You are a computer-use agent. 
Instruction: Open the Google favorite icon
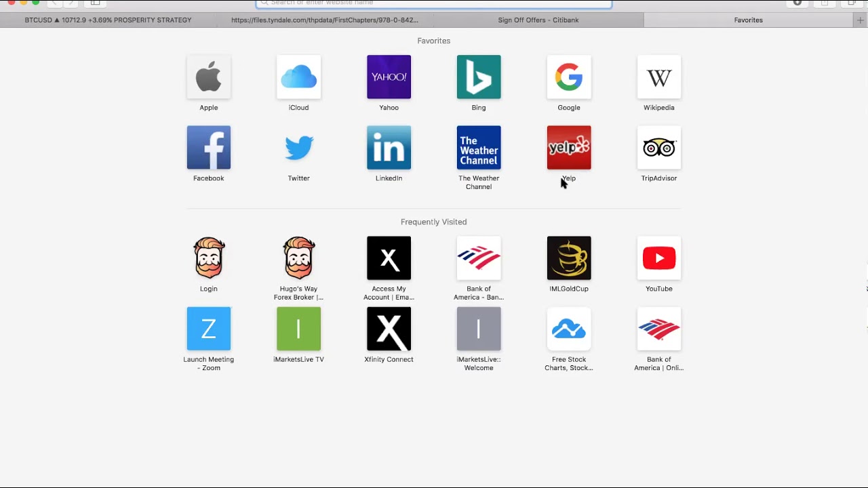coord(569,77)
